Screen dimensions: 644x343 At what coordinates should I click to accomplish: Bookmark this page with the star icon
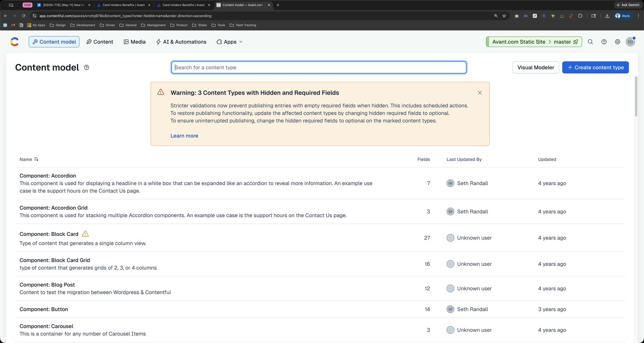(x=504, y=16)
